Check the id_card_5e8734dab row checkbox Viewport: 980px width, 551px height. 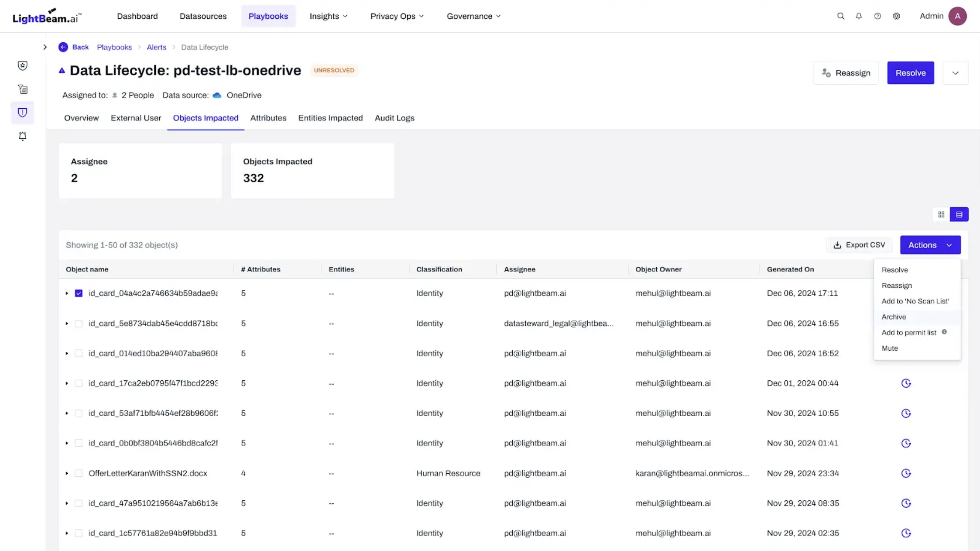(x=79, y=324)
